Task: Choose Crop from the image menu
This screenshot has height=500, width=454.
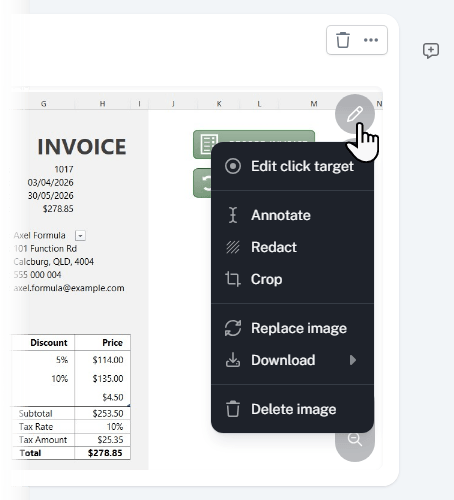Action: tap(292, 279)
